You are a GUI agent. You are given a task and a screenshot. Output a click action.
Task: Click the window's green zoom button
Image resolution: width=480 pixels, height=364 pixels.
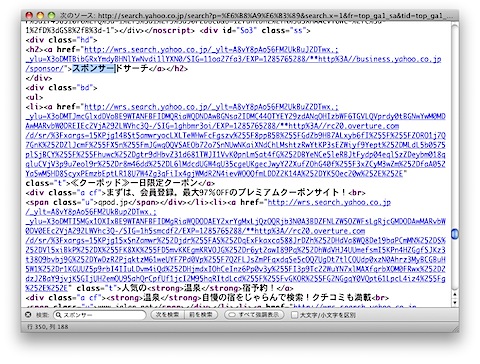[x=51, y=15]
